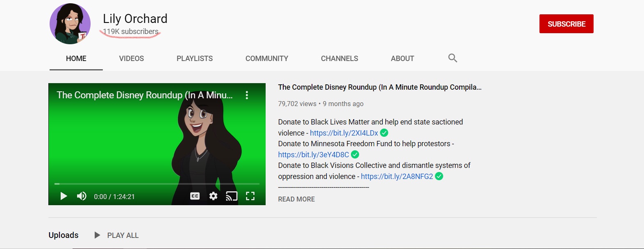Viewport: 644px width, 249px height.
Task: Toggle closed captions CC button
Action: click(195, 196)
